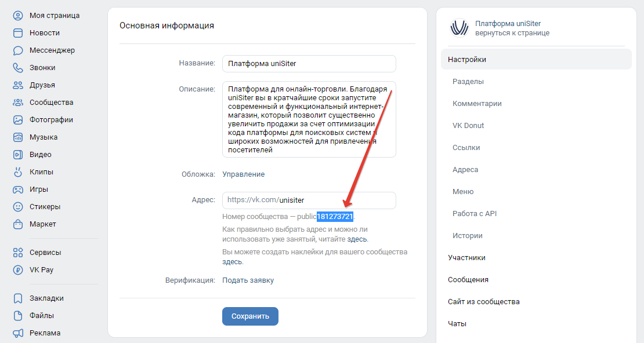Screen dimensions: 644x343
Task: Select Разделы in settings menu
Action: 468,82
